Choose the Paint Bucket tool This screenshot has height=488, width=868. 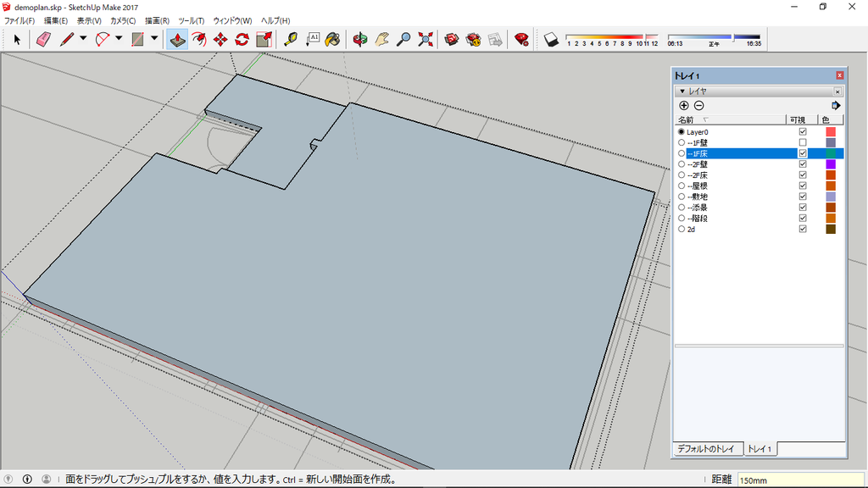[x=332, y=39]
